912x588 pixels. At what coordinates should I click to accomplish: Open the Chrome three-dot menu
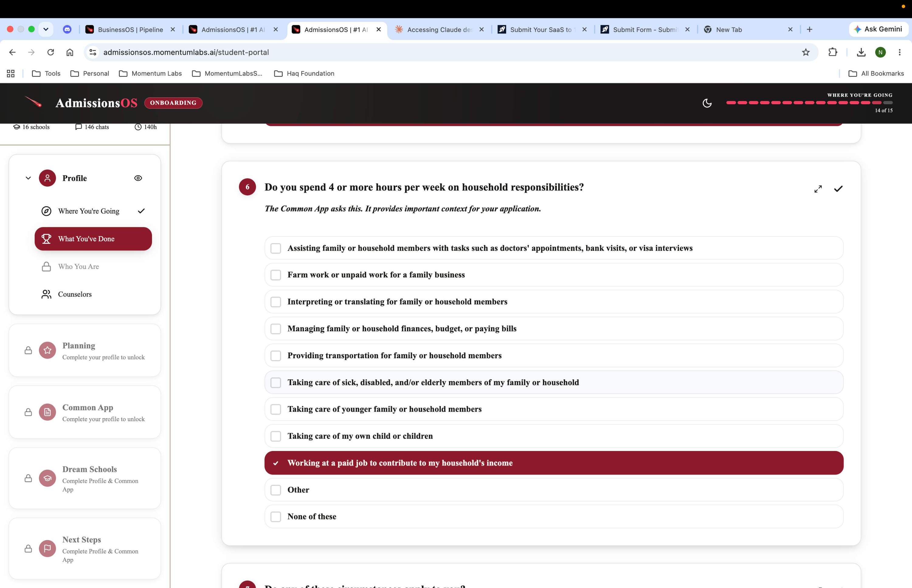point(900,52)
